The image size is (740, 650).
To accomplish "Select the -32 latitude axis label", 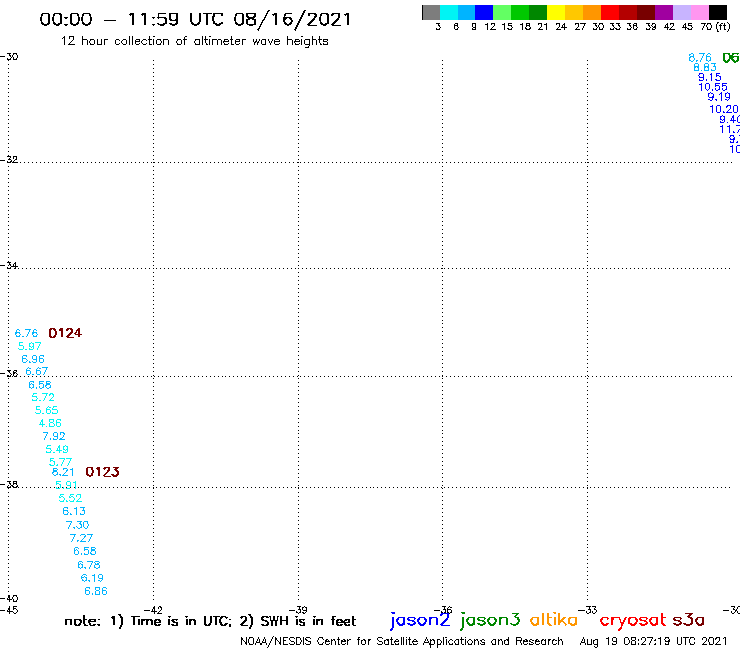I will pyautogui.click(x=9, y=160).
